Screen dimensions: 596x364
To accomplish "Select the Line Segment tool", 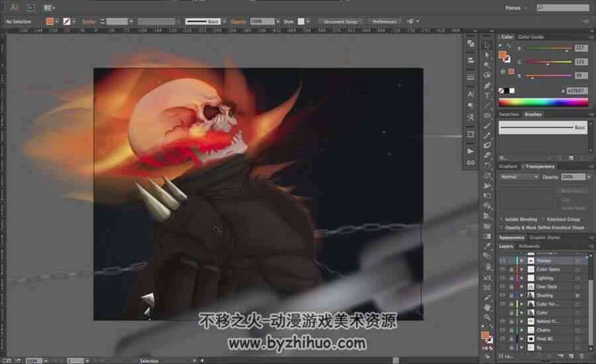I will coord(487,105).
